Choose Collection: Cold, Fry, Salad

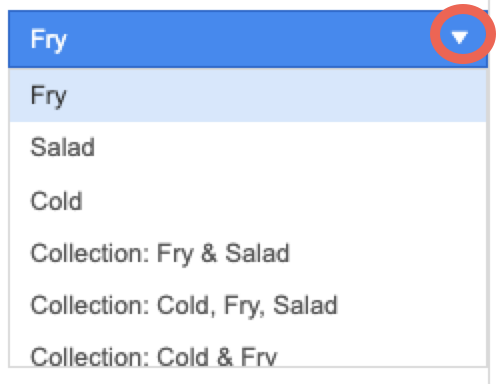click(x=248, y=305)
